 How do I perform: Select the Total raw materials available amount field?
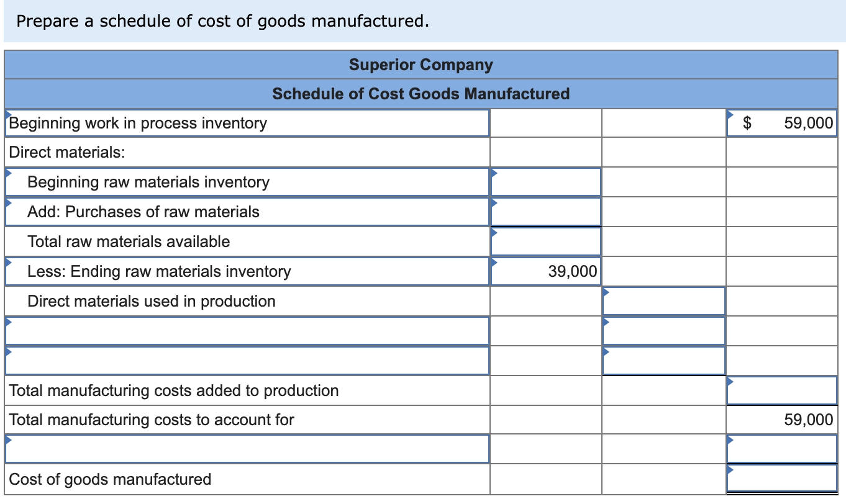546,241
